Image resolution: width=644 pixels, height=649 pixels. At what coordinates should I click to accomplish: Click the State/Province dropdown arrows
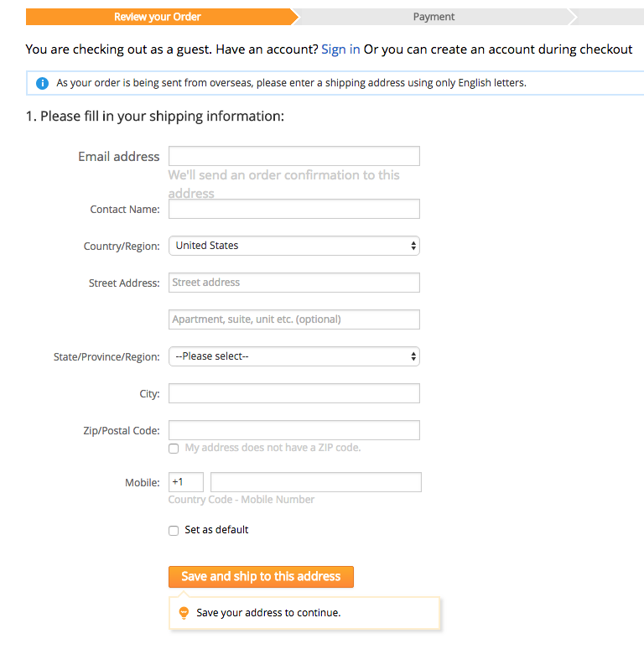point(413,356)
